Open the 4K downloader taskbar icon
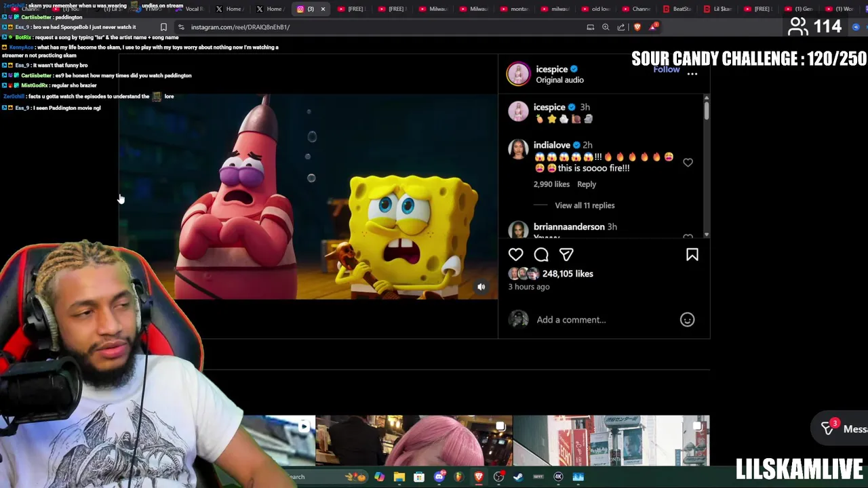 [559, 476]
